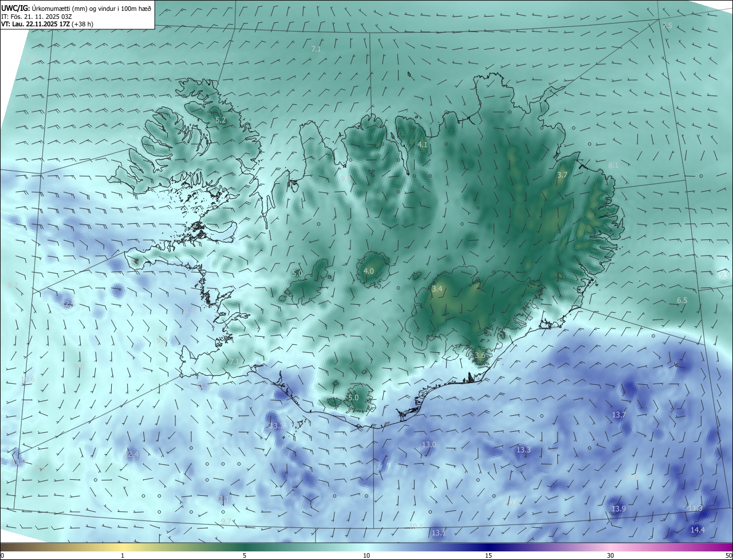This screenshot has height=560, width=733.
Task: Select the 11.3 value label
Action: 695,508
